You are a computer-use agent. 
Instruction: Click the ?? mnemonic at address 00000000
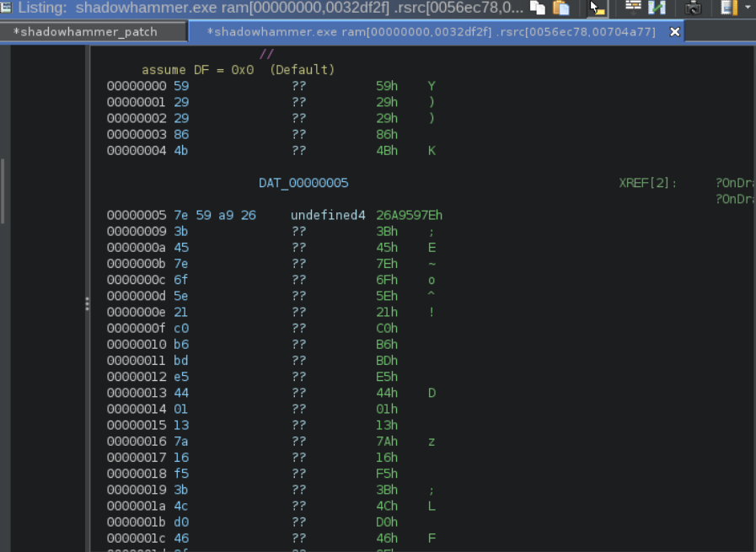299,86
